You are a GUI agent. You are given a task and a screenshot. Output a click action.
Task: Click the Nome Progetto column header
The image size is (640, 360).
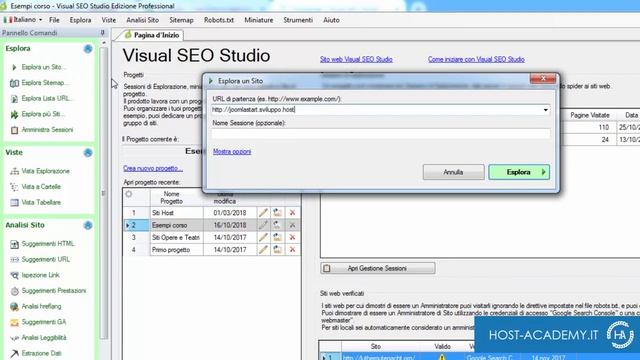coord(171,198)
